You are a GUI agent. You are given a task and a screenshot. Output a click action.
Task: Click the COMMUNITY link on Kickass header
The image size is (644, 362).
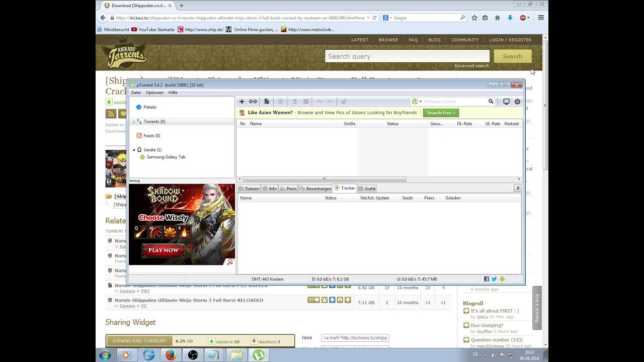click(465, 40)
